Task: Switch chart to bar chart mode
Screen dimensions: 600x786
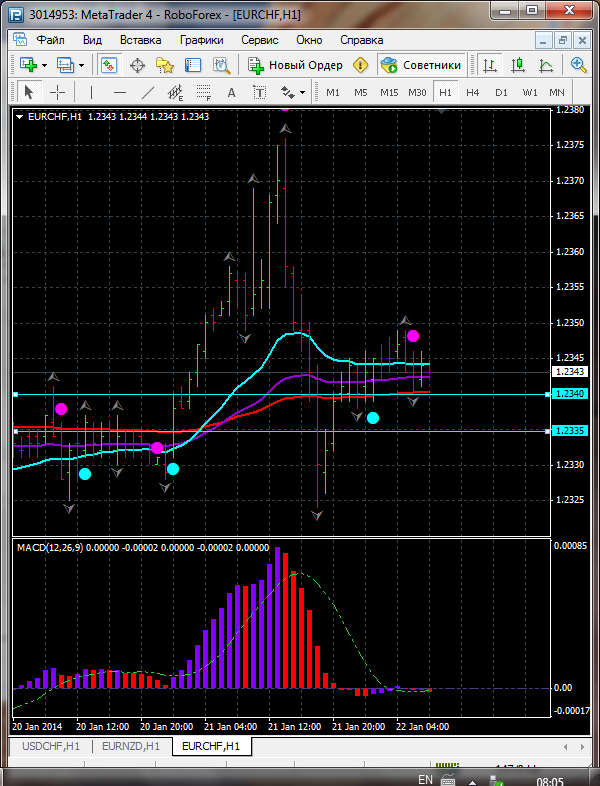Action: (x=490, y=65)
